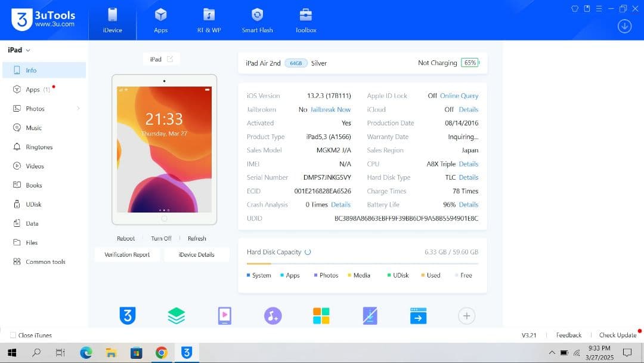Click the edit icon beside iPad name
The width and height of the screenshot is (644, 363).
170,59
